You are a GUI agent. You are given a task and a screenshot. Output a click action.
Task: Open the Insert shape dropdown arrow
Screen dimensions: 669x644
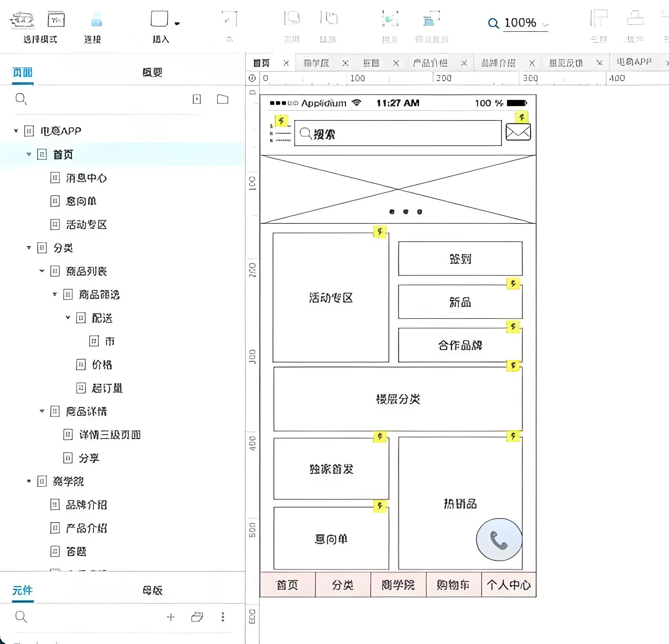177,24
